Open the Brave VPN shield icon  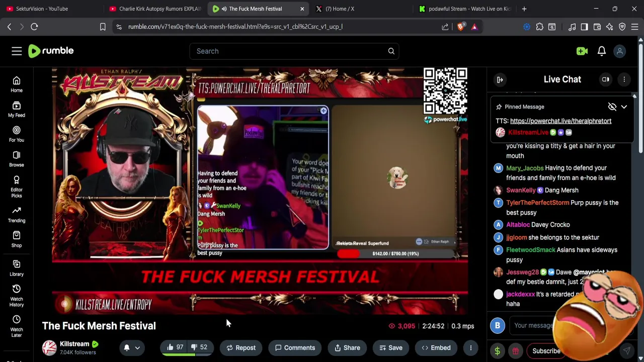click(622, 27)
